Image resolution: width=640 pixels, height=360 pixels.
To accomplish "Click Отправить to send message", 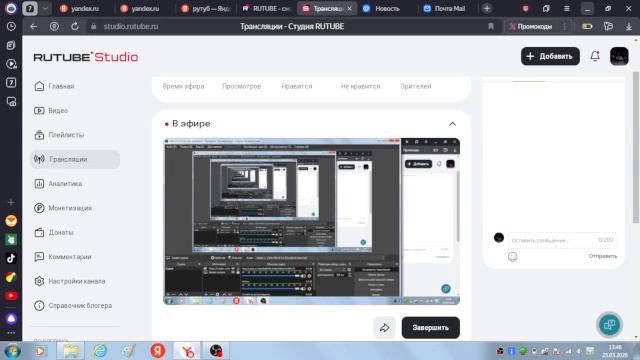I will click(x=602, y=256).
